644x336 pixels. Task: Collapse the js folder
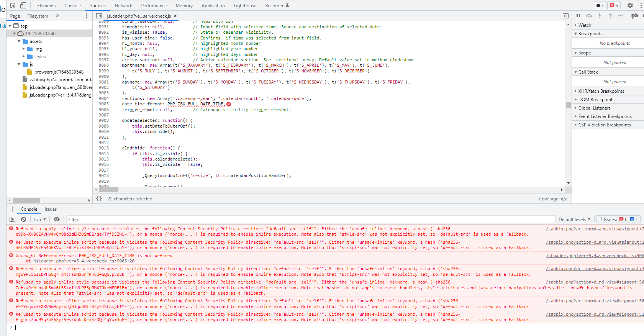click(19, 64)
